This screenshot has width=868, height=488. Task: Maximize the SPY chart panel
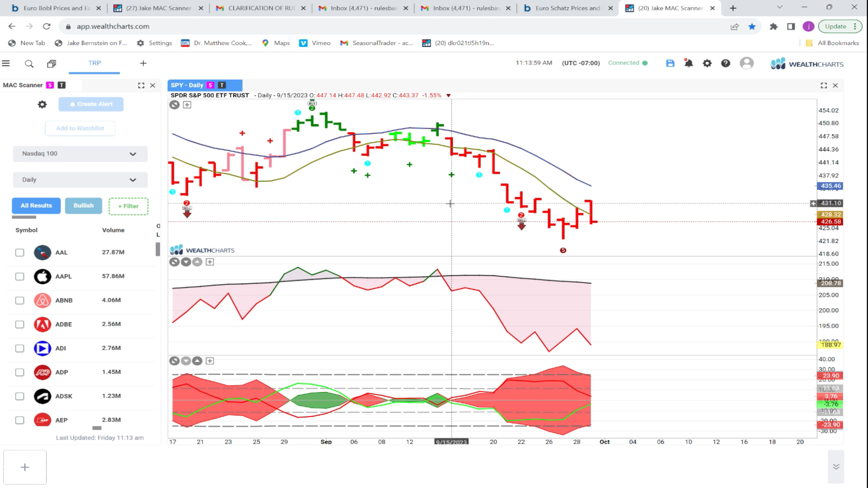click(x=824, y=85)
